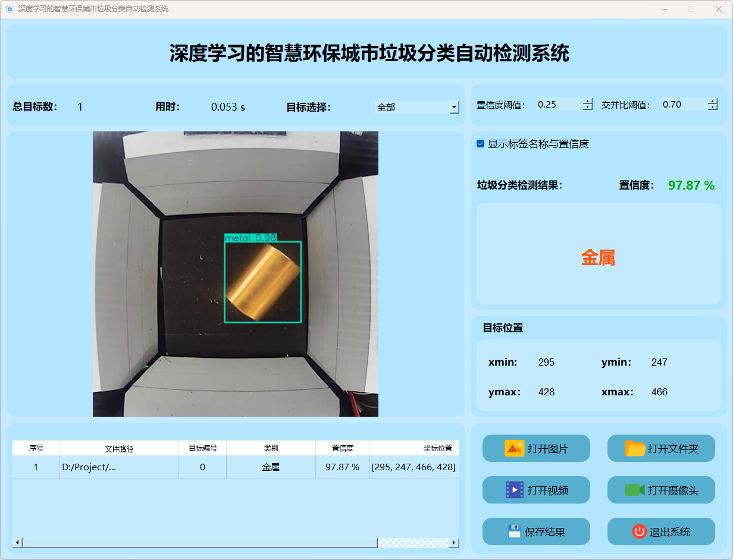
Task: Click the folder icon on 打开文件夹
Action: [635, 448]
